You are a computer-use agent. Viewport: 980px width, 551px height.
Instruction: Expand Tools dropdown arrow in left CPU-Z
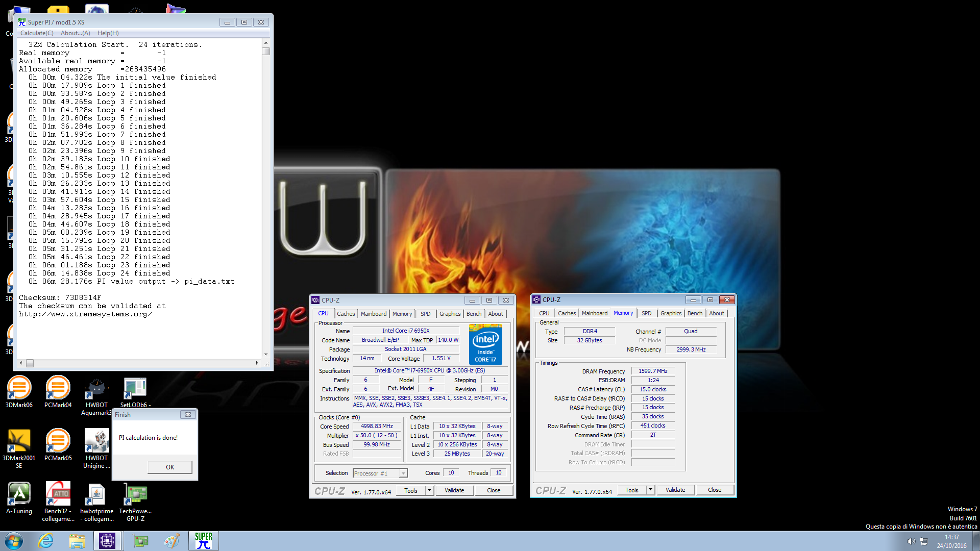[x=430, y=490]
